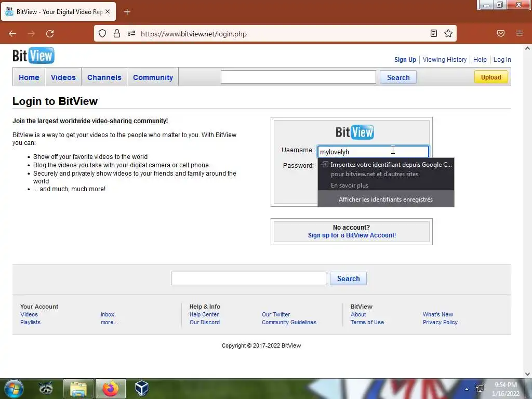Click the yellow Upload button
The width and height of the screenshot is (532, 399).
[491, 77]
